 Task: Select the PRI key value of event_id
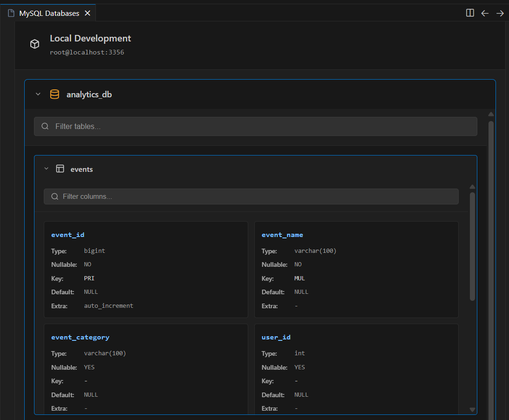[x=89, y=278]
